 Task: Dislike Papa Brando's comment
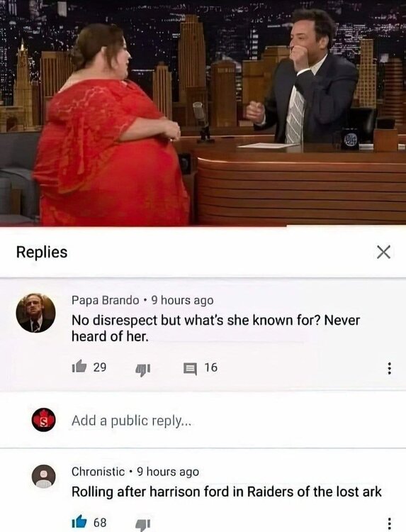click(x=142, y=369)
